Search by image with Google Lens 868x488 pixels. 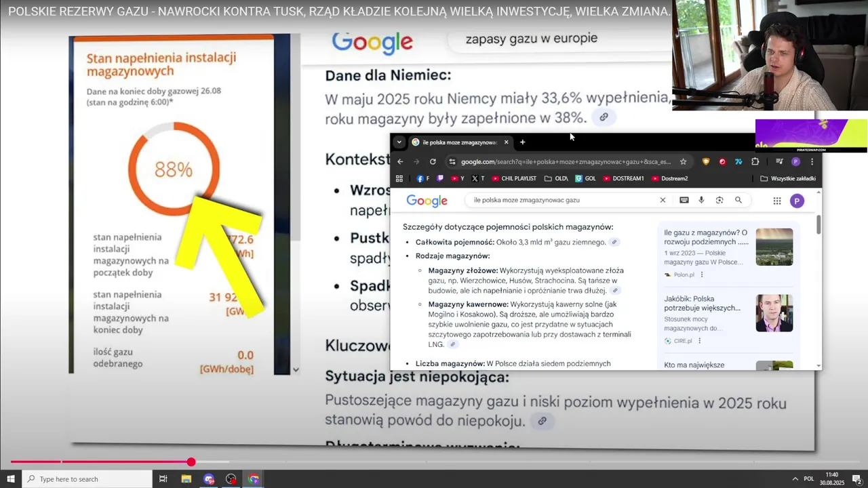(x=719, y=200)
